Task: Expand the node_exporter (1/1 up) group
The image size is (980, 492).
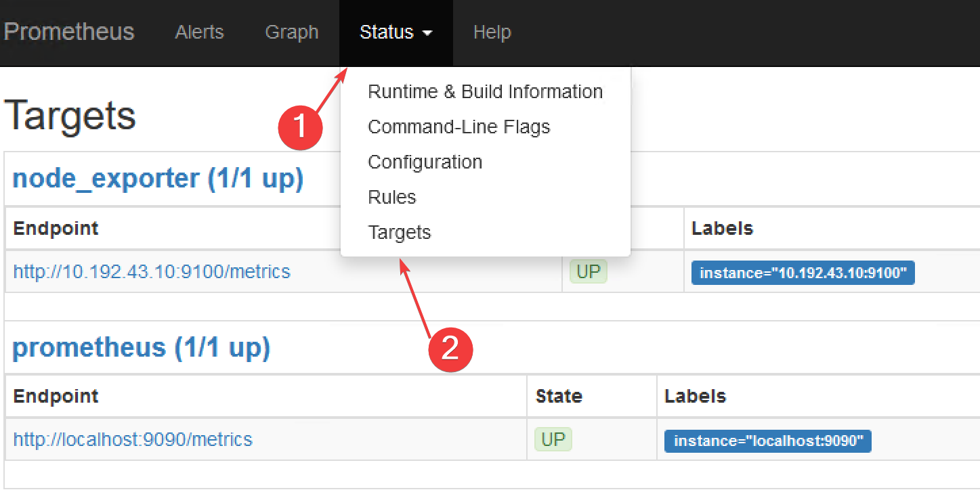Action: tap(157, 179)
